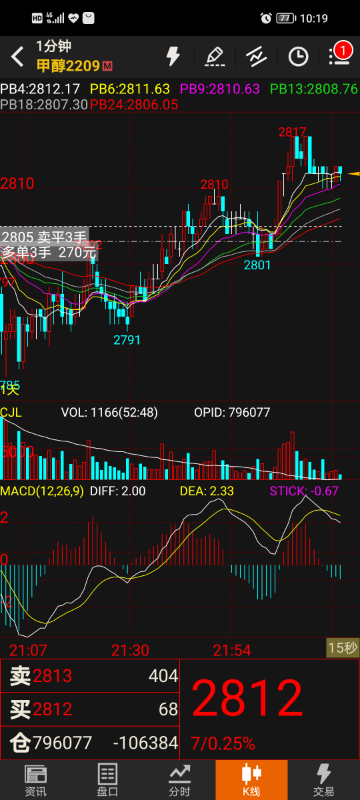Open the 资讯 news tab
Image resolution: width=360 pixels, height=800 pixels.
click(36, 781)
